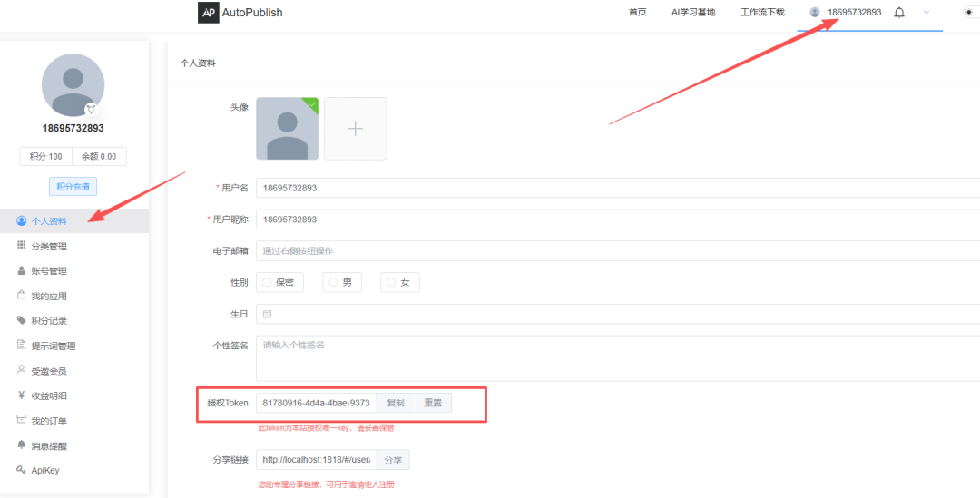This screenshot has width=980, height=498.
Task: Click the gender badge on sidebar avatar
Action: click(x=92, y=110)
